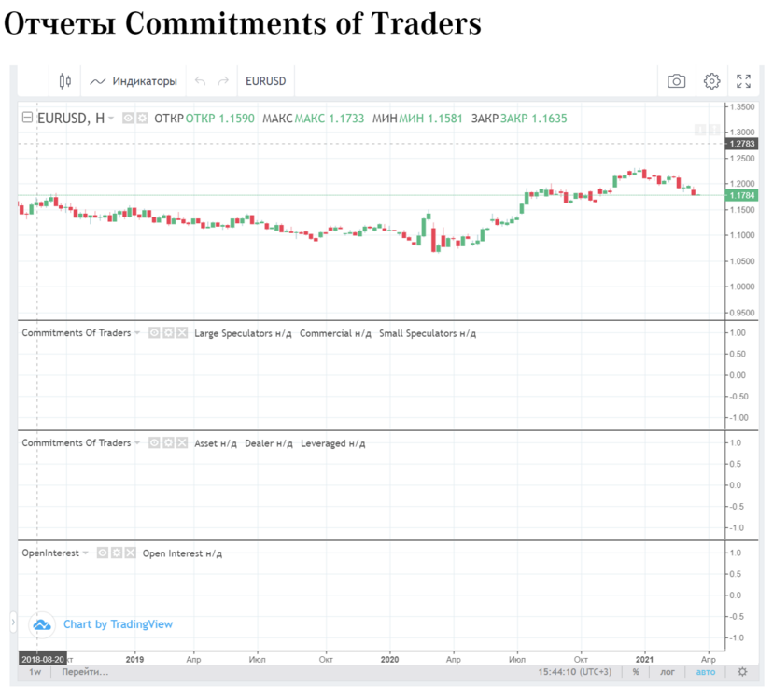Viewport: 773px width, 700px height.
Task: Click the TradingView cloud logo
Action: click(x=42, y=624)
